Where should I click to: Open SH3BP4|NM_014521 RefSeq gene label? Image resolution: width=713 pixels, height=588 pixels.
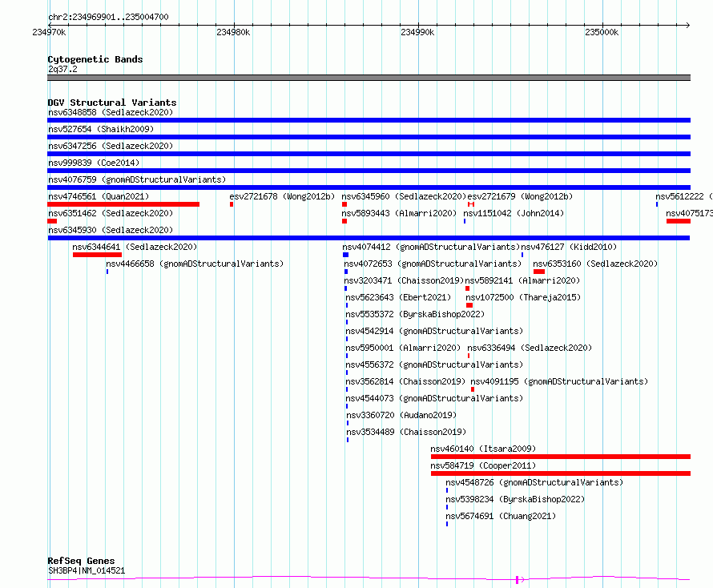pyautogui.click(x=87, y=570)
